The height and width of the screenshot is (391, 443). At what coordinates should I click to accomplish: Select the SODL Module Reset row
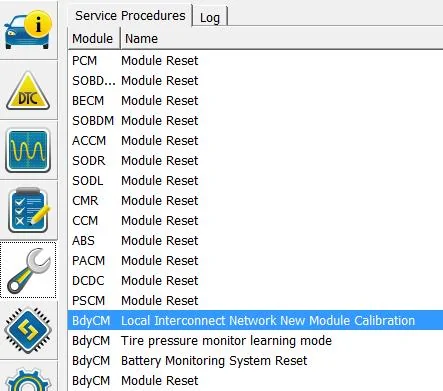tap(255, 181)
